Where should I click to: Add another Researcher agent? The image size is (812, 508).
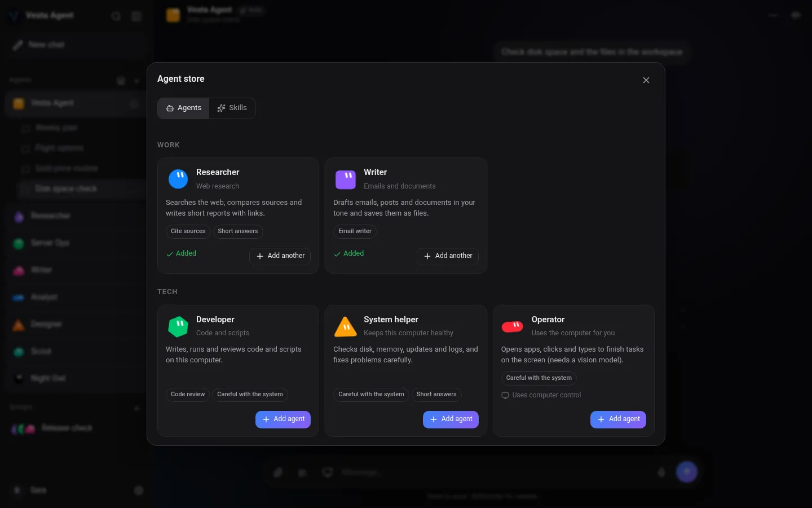[x=280, y=256]
